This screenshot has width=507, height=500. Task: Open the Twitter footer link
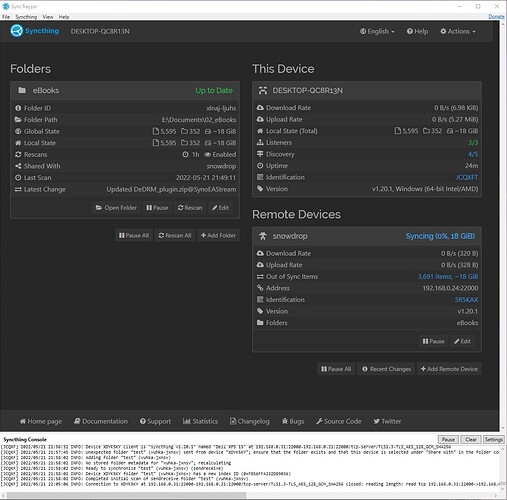(x=387, y=421)
